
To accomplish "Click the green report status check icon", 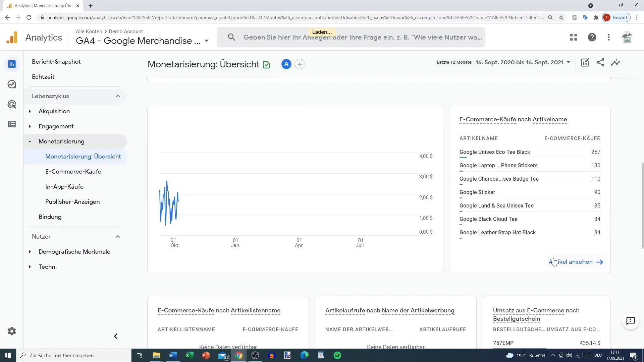I will pyautogui.click(x=266, y=64).
